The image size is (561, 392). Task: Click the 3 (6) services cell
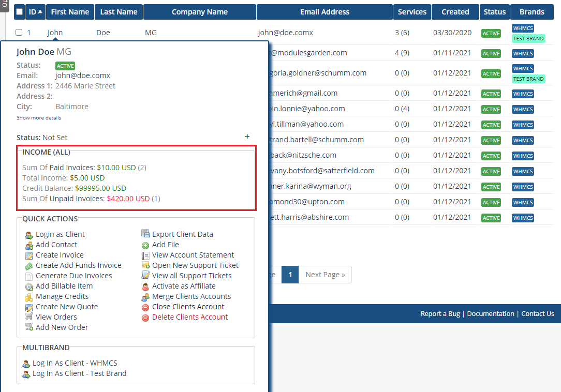(x=402, y=33)
